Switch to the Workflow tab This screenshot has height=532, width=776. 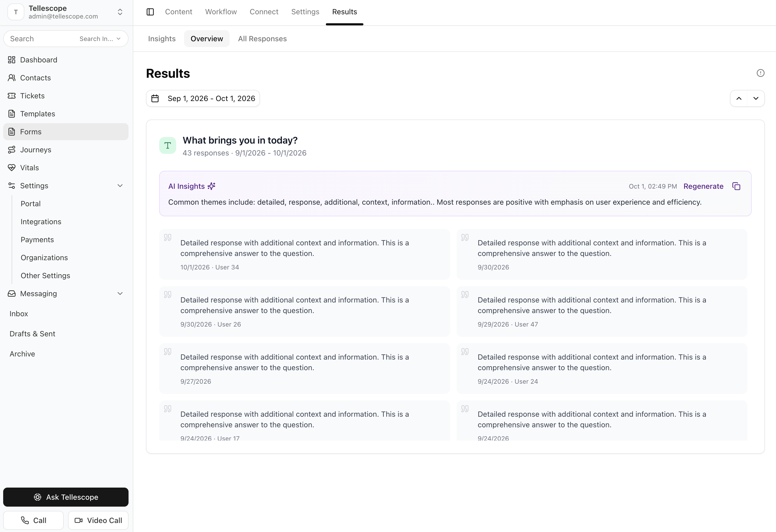[221, 12]
